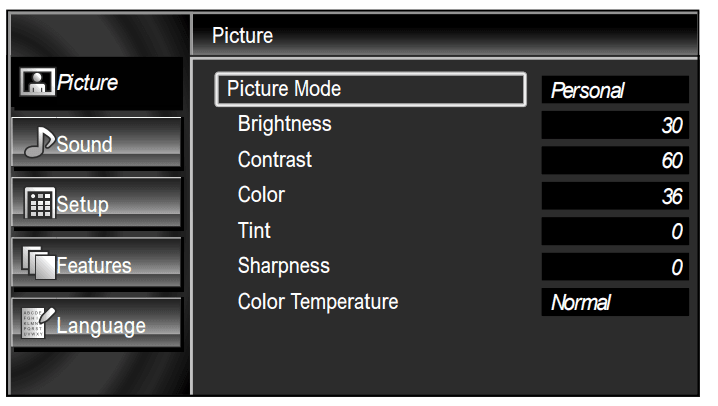Click the Language alphabet chart icon
Screen dimensions: 718x406
(x=34, y=324)
